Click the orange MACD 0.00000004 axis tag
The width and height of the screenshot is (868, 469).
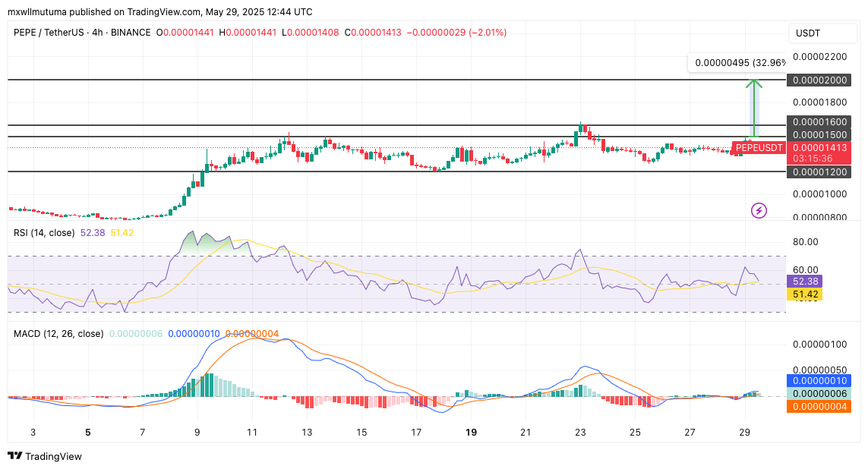point(818,406)
